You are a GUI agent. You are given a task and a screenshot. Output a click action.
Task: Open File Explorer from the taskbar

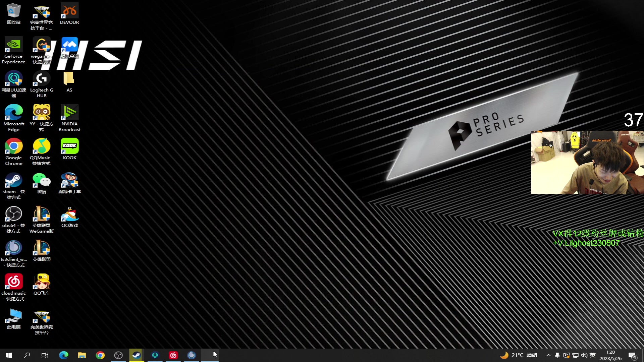pyautogui.click(x=82, y=355)
